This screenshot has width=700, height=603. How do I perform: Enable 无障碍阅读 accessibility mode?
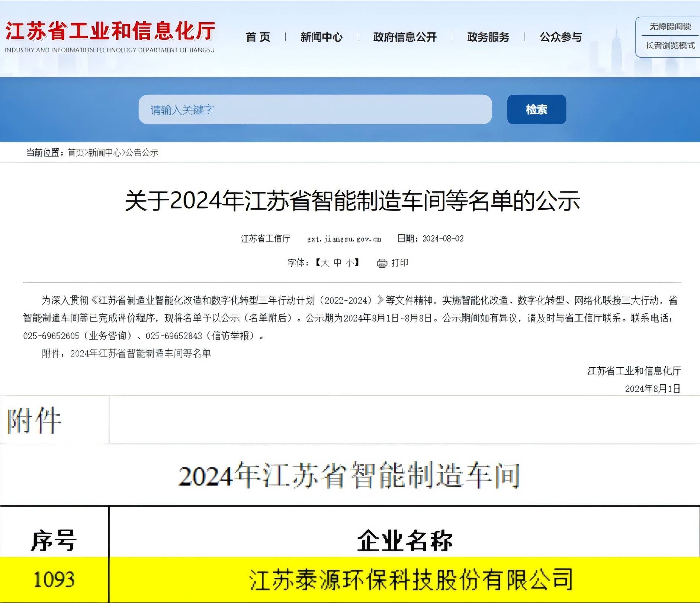pos(670,27)
